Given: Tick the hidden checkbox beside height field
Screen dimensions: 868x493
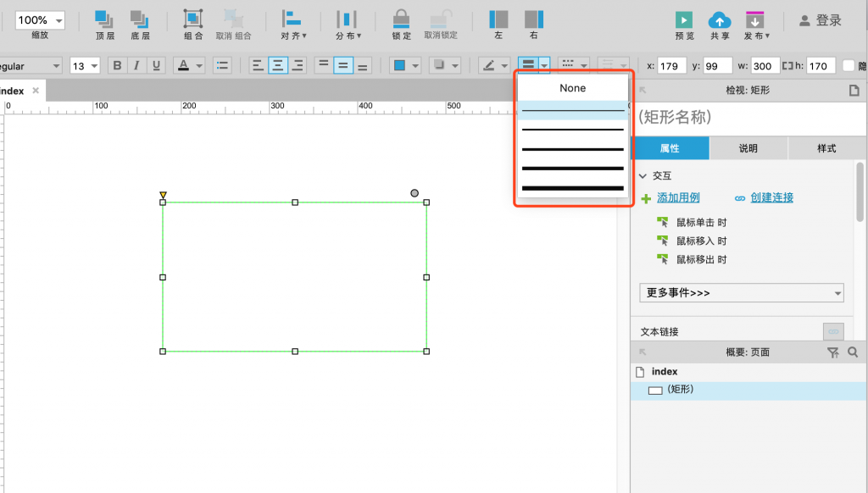Looking at the screenshot, I should [849, 65].
